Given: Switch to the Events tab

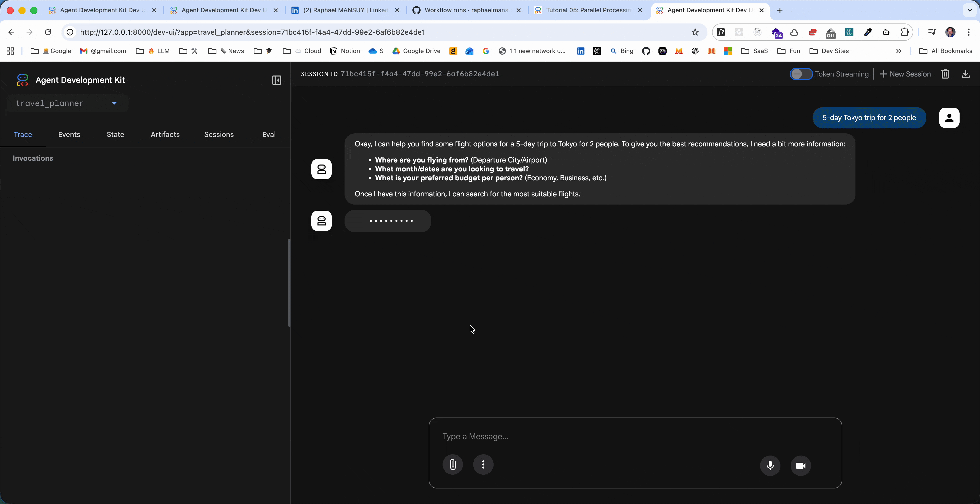Looking at the screenshot, I should point(69,135).
